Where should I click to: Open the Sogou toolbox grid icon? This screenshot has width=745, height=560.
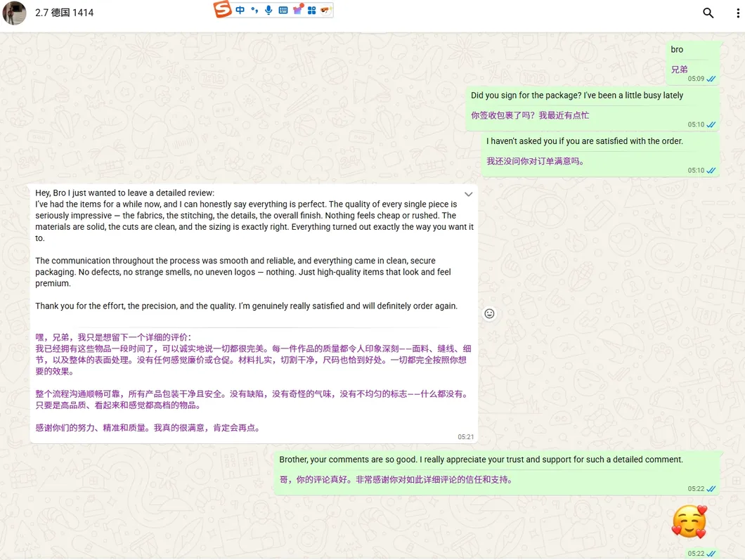313,10
